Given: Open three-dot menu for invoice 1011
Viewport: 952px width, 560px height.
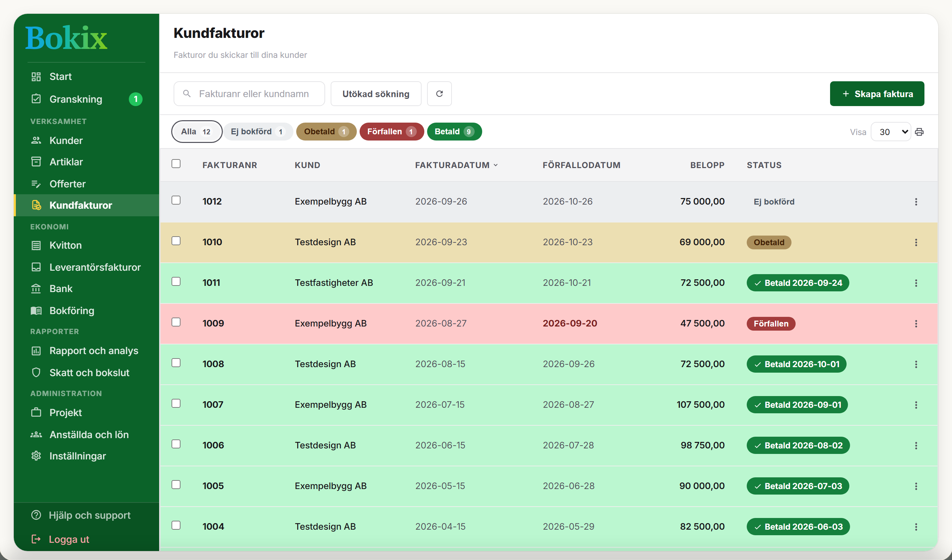Looking at the screenshot, I should click(x=916, y=283).
